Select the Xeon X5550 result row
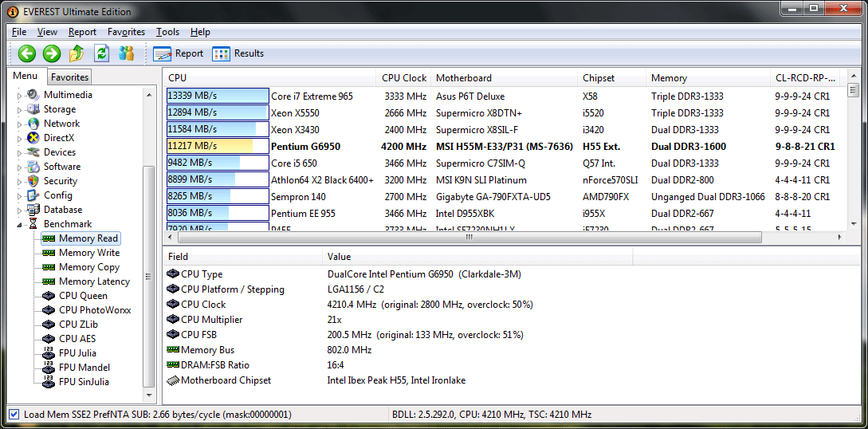 pos(504,113)
